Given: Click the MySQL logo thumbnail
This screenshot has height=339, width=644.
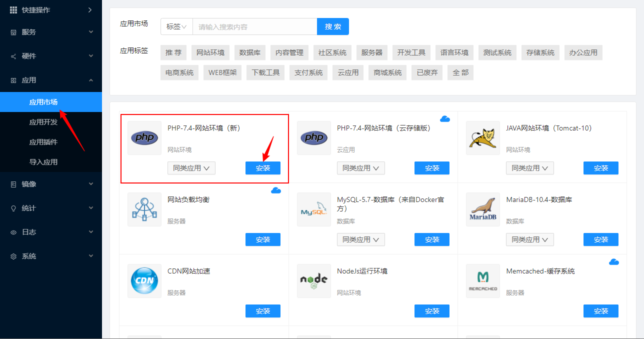Looking at the screenshot, I should coord(314,209).
